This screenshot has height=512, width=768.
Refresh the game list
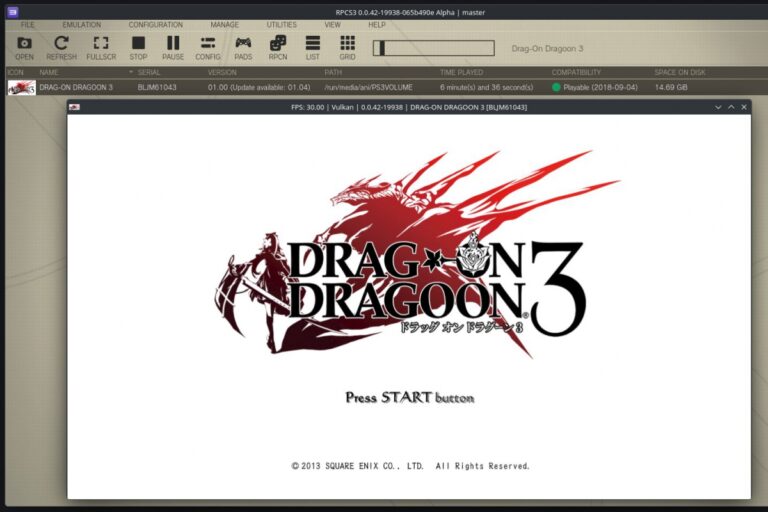[x=61, y=48]
